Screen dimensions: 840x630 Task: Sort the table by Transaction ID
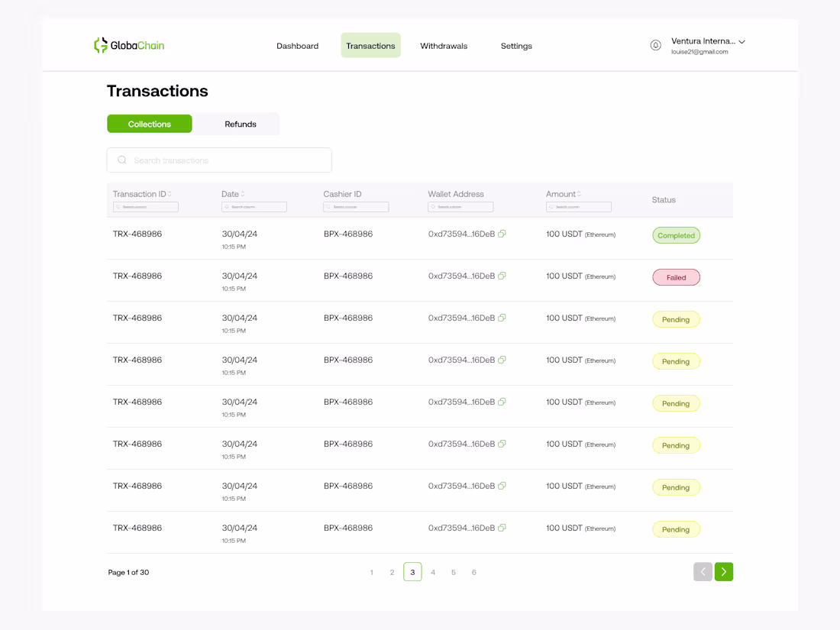[170, 193]
